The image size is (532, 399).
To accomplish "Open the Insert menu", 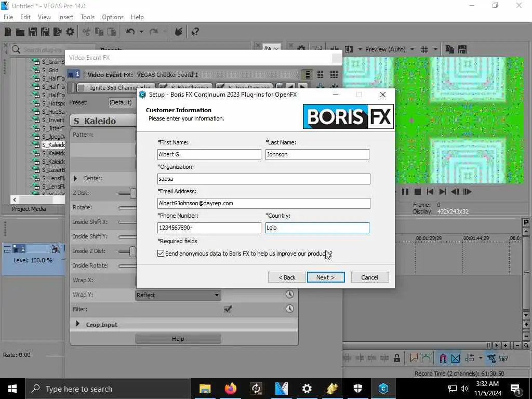I will [x=65, y=17].
